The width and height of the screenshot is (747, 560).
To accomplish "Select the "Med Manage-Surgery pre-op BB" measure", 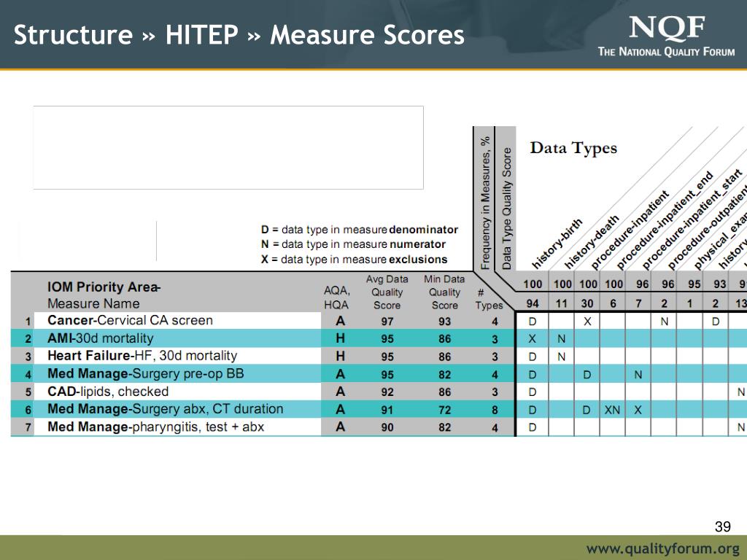I will click(146, 374).
